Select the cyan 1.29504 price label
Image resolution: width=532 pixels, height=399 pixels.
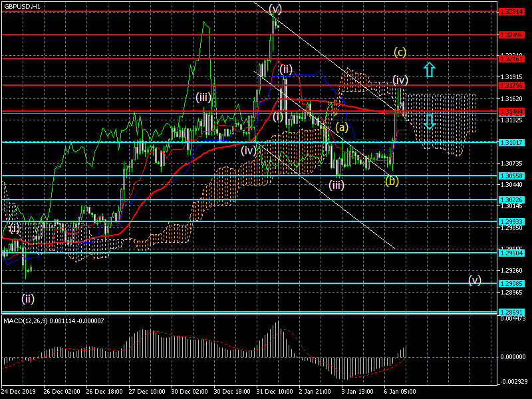[511, 253]
